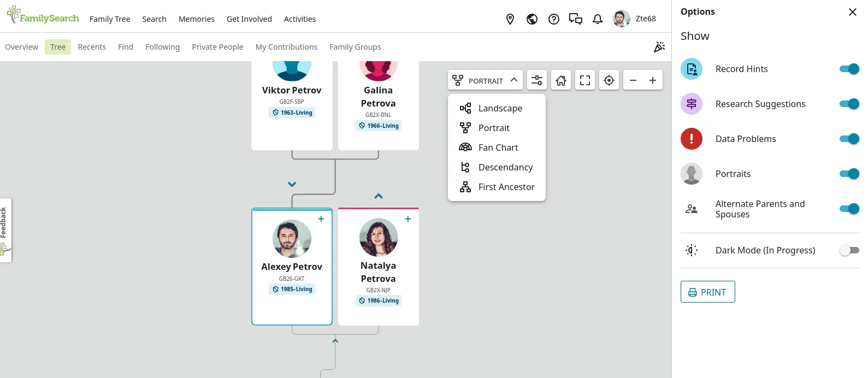Turn off the Record Hints toggle
Screen dimensions: 868x378
coord(849,69)
